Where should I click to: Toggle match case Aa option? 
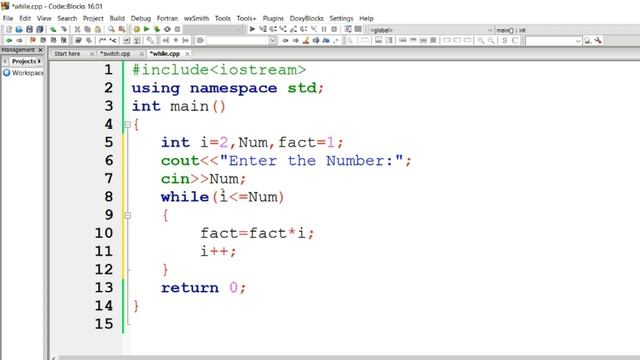tap(326, 40)
